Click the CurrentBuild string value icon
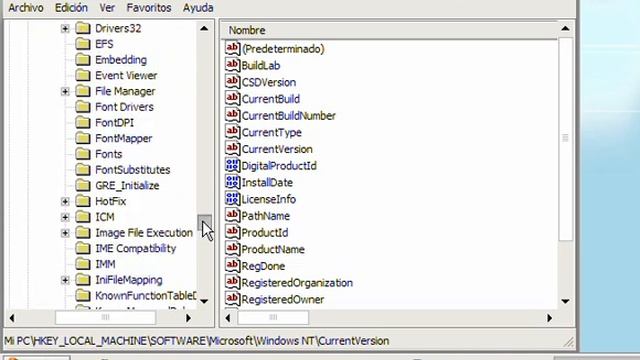Screen dimensions: 640x360 [x=232, y=98]
